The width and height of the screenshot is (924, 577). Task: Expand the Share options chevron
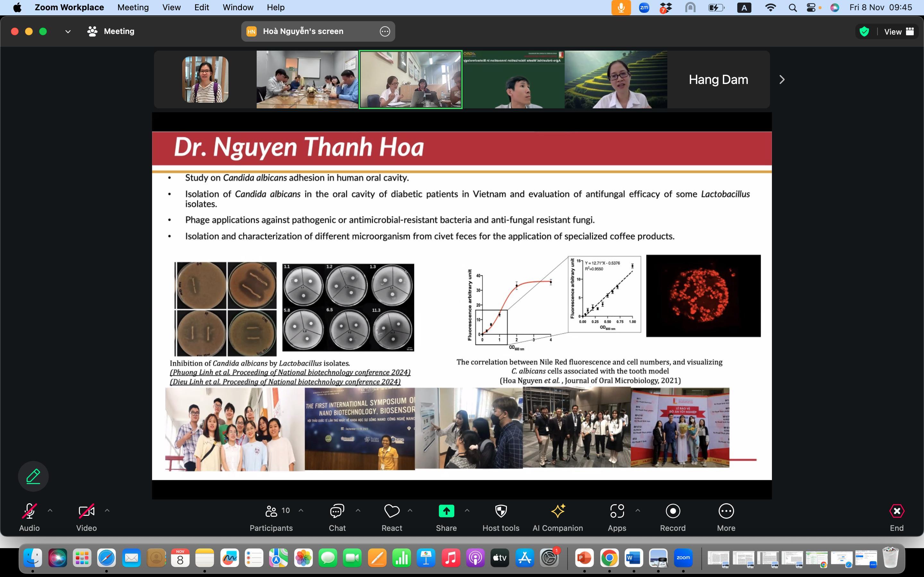pyautogui.click(x=467, y=510)
